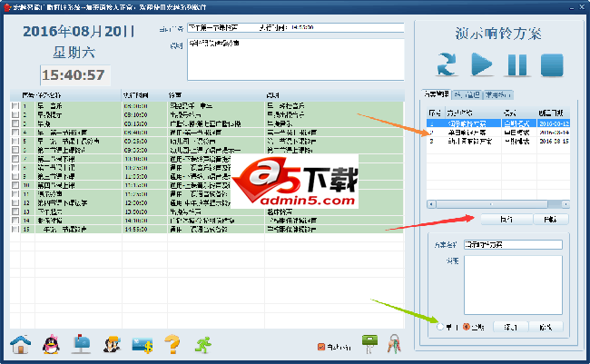Click the QQ penguin icon
The height and width of the screenshot is (364, 590).
pos(51,344)
